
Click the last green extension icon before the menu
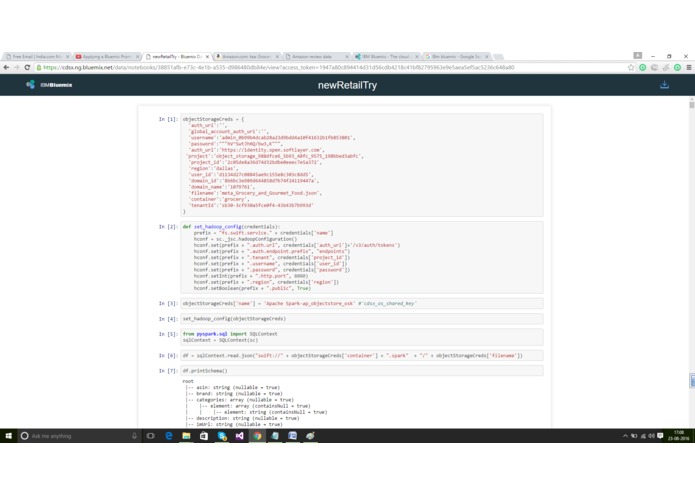[677, 67]
